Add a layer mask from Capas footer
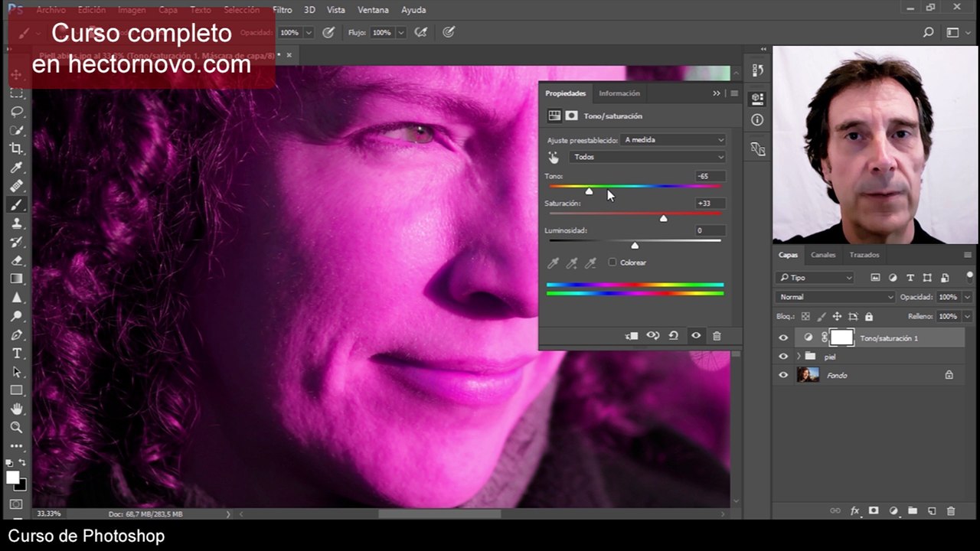 [x=874, y=511]
